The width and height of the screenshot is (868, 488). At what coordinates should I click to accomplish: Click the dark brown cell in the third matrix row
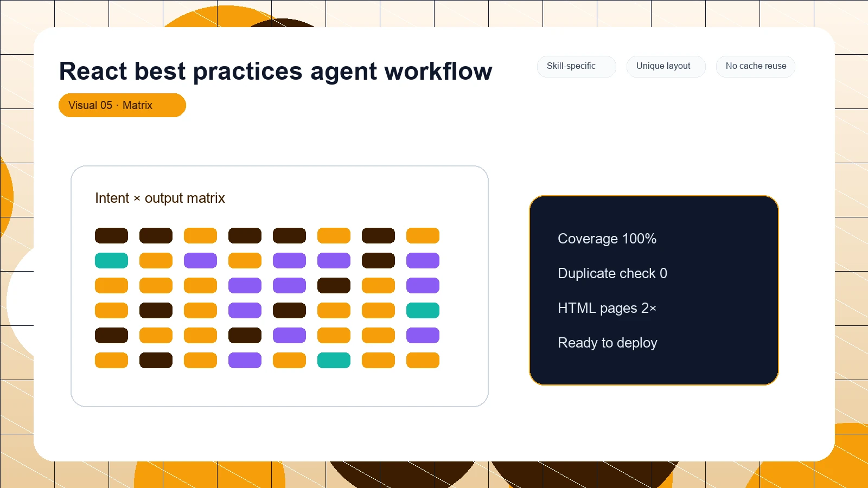[x=334, y=286]
